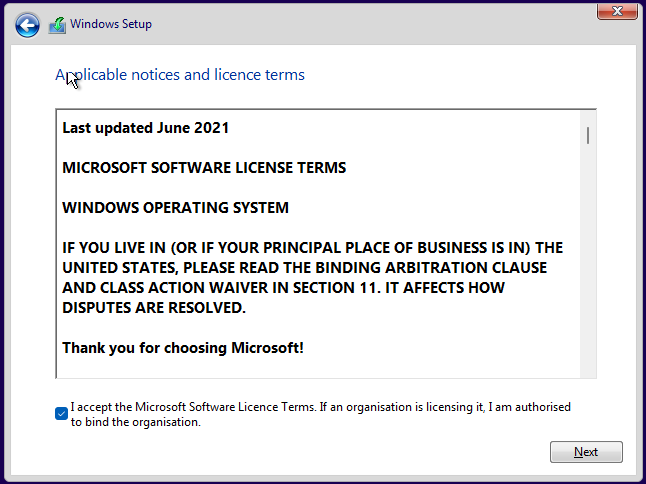Proceed with the Next button
Viewport: 646px width, 484px height.
point(586,452)
